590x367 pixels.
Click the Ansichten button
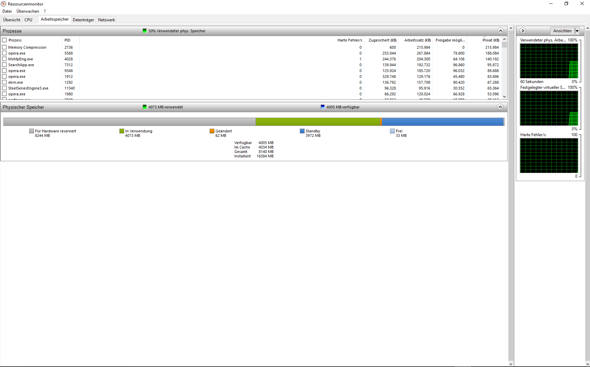(x=563, y=31)
